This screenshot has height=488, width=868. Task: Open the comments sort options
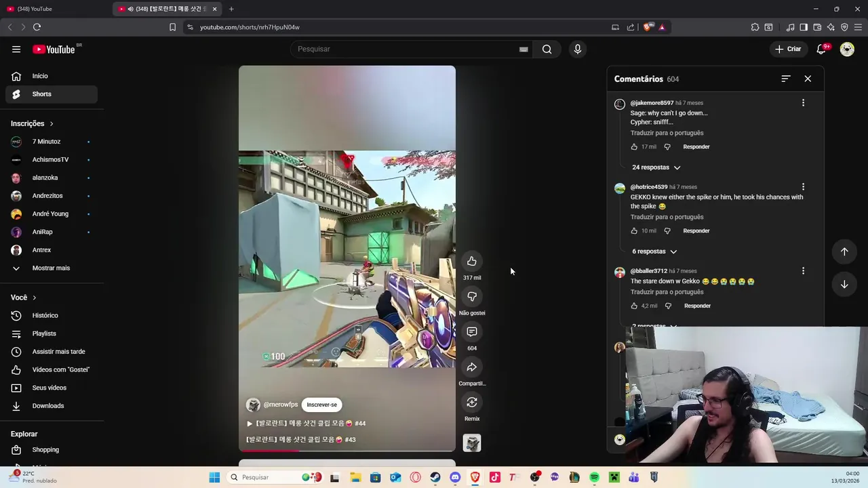click(786, 79)
